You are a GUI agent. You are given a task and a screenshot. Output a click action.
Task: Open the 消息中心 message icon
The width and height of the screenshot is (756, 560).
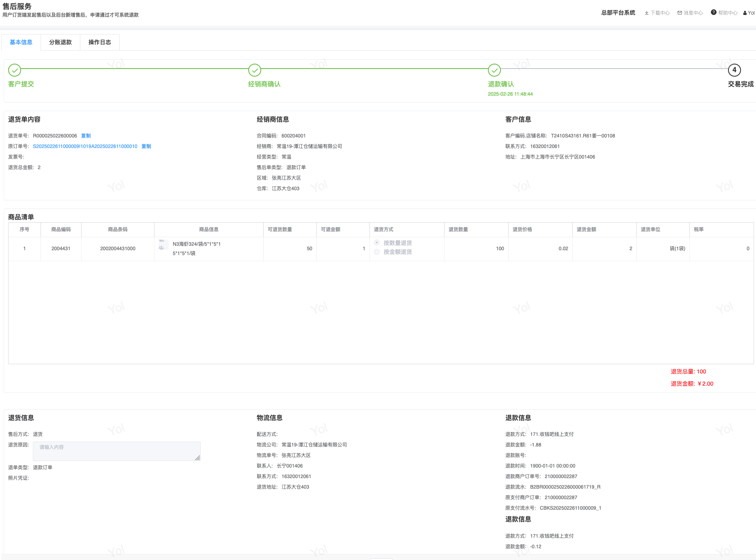click(x=680, y=13)
